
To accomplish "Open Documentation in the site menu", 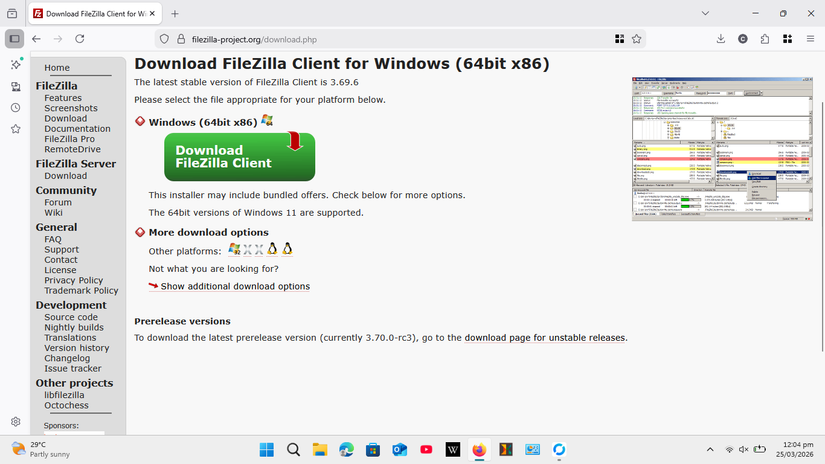I will pyautogui.click(x=77, y=128).
